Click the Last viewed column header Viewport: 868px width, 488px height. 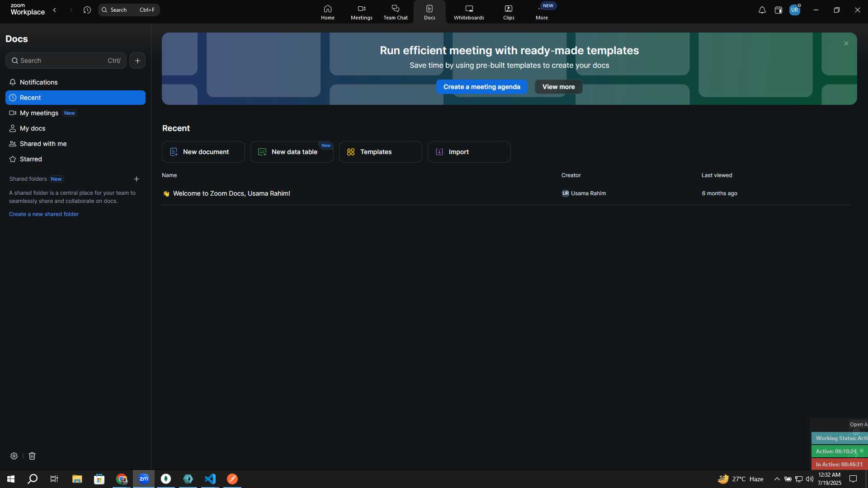pyautogui.click(x=717, y=175)
